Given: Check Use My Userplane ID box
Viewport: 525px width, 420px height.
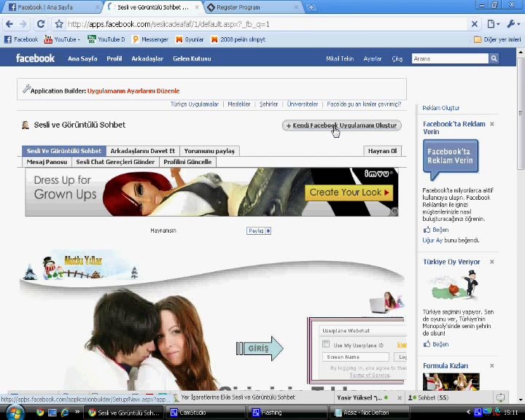Looking at the screenshot, I should coord(325,344).
